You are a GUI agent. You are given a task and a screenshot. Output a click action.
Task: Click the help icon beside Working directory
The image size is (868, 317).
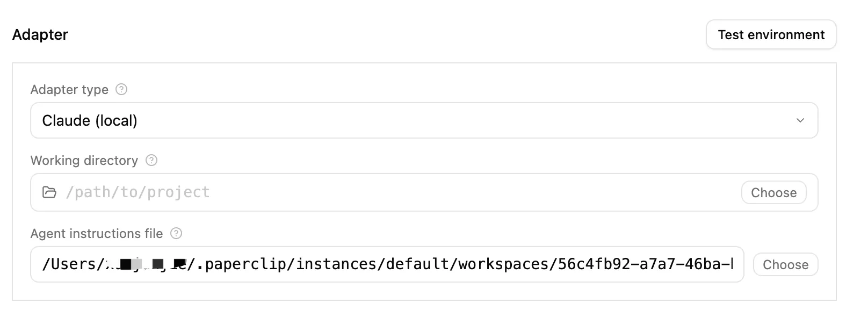coord(152,161)
